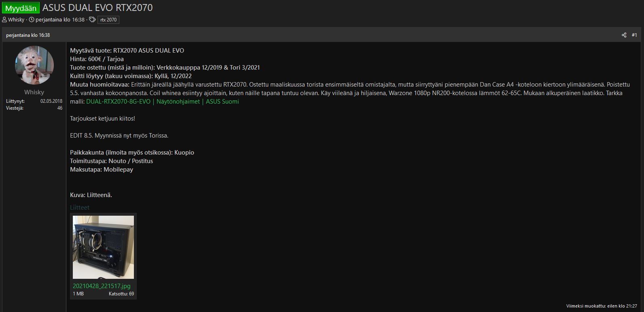Open Whisky's profile from username under avatar
This screenshot has width=644, height=312.
coord(34,92)
